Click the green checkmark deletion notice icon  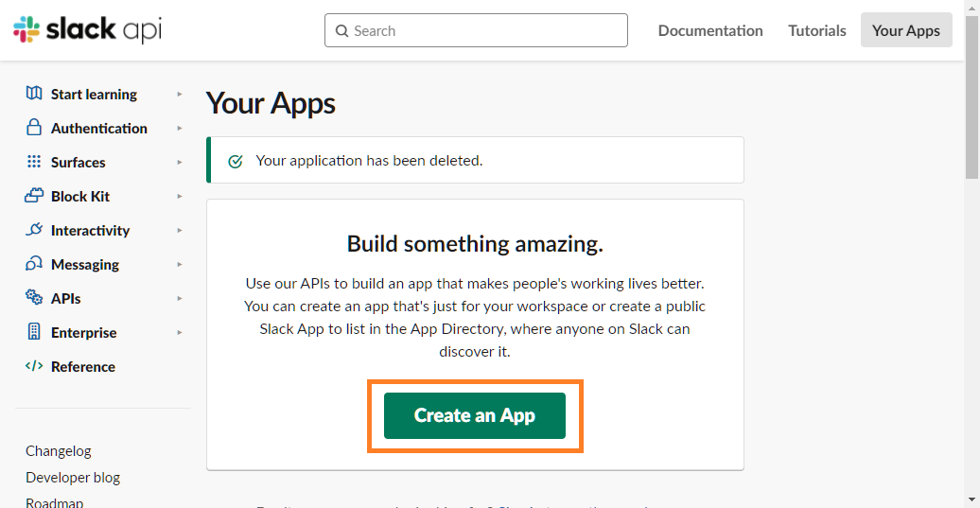(235, 161)
